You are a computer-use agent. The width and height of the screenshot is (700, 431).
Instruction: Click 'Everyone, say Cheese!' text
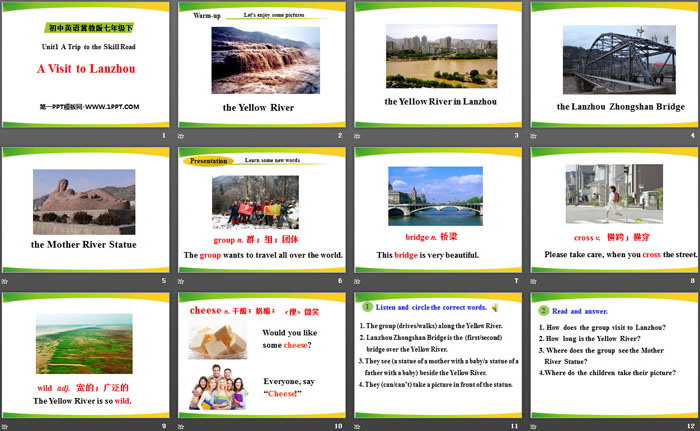point(289,387)
